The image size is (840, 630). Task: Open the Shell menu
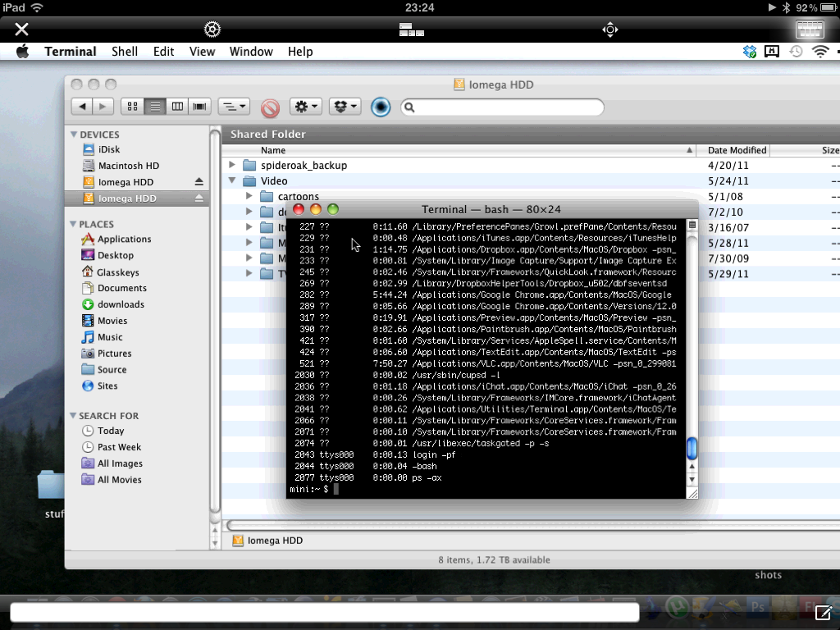pyautogui.click(x=125, y=52)
